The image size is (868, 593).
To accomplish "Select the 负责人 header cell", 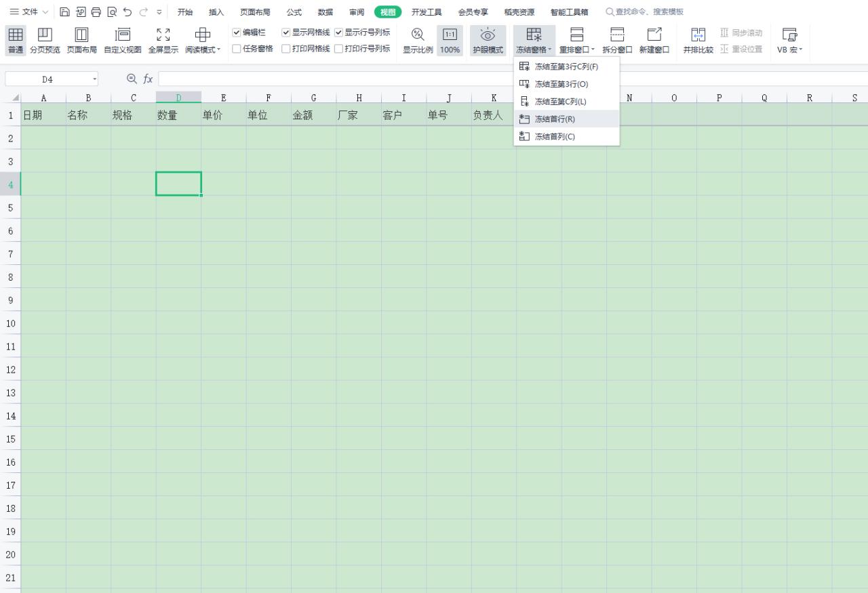I will 494,115.
